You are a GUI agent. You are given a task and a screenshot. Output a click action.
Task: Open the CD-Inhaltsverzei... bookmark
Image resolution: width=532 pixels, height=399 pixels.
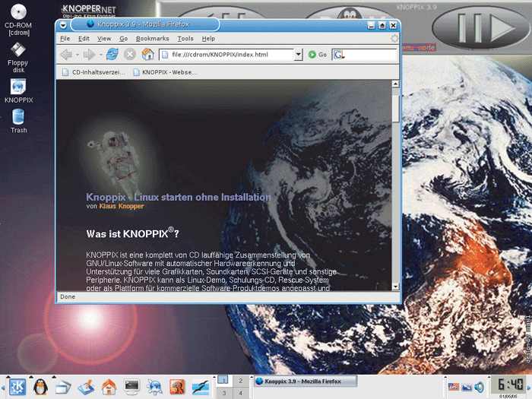pos(93,72)
